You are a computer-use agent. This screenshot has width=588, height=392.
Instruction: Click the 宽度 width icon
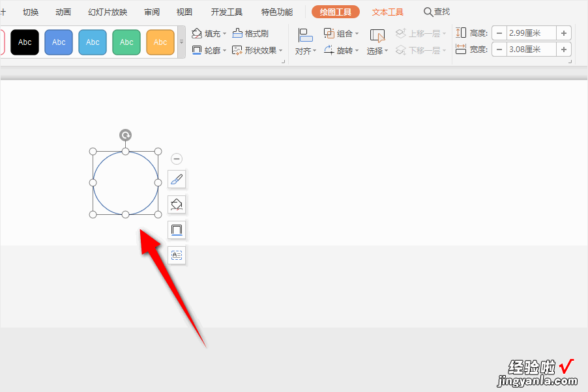point(461,49)
